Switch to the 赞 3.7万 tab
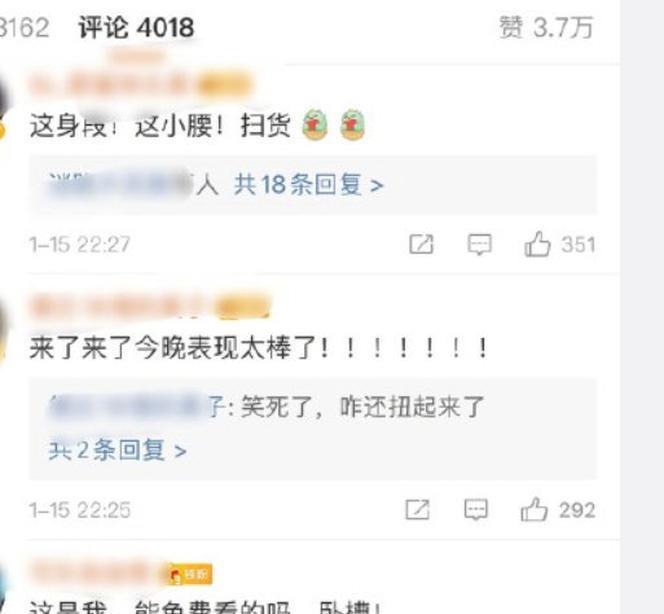Image resolution: width=664 pixels, height=614 pixels. click(546, 28)
